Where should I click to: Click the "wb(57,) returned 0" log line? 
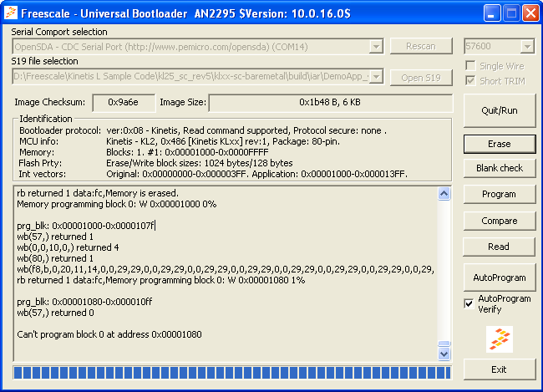55,313
